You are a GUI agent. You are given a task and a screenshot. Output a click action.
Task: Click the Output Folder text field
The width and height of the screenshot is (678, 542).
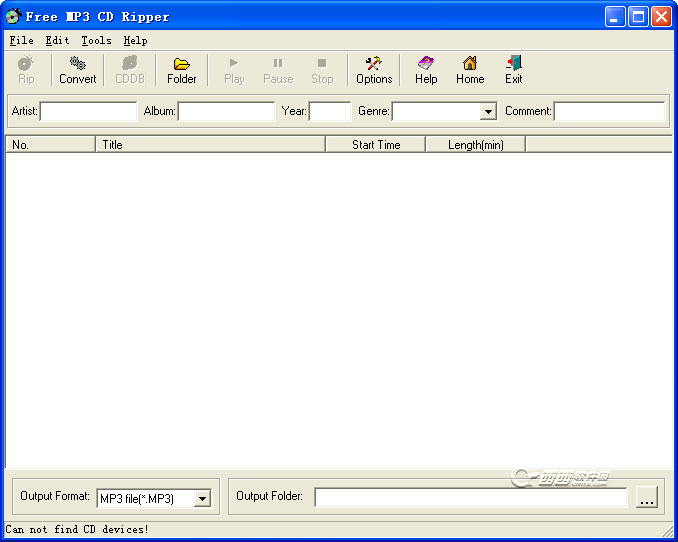coord(471,497)
